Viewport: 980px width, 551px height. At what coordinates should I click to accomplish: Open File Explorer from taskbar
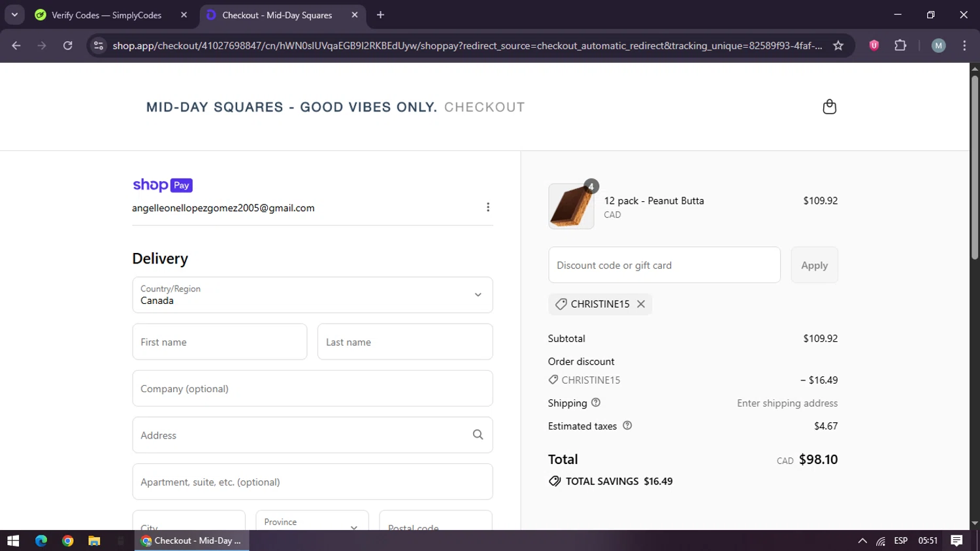tap(94, 541)
